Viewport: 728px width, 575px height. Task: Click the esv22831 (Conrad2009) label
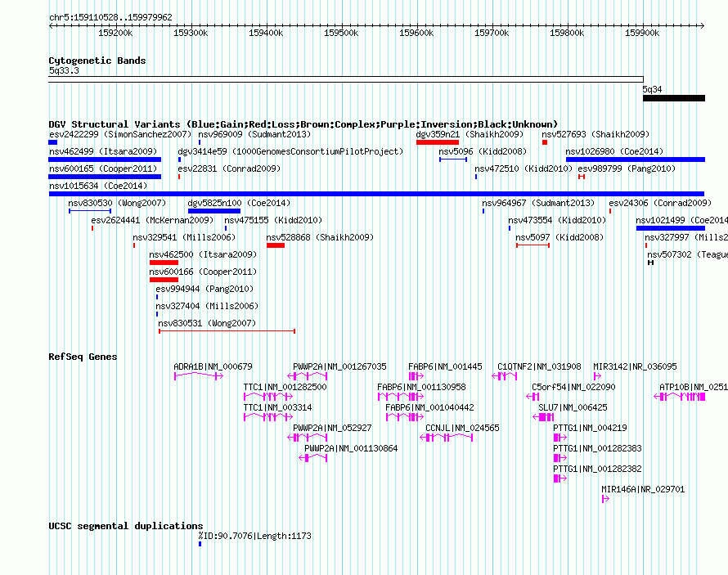pyautogui.click(x=229, y=168)
